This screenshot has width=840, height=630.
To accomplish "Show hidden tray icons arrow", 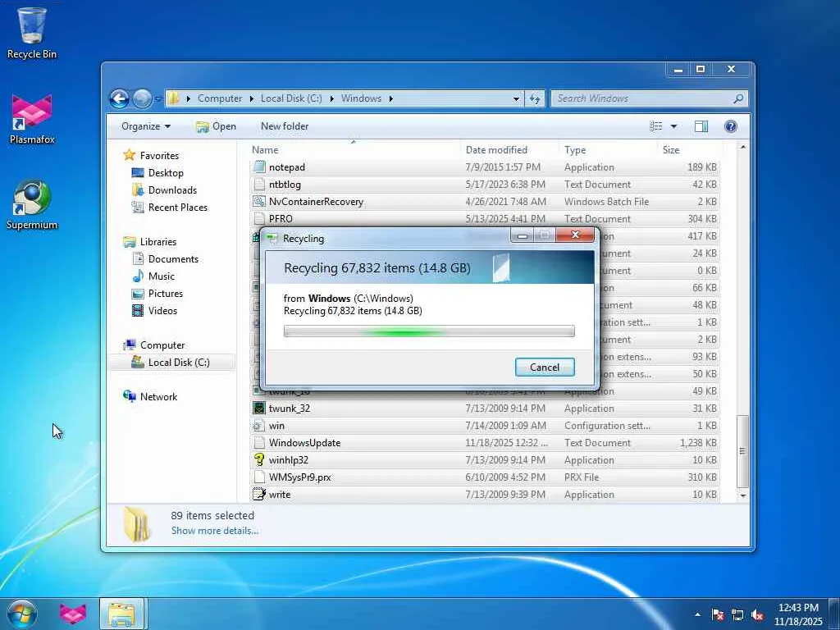I will [x=697, y=614].
